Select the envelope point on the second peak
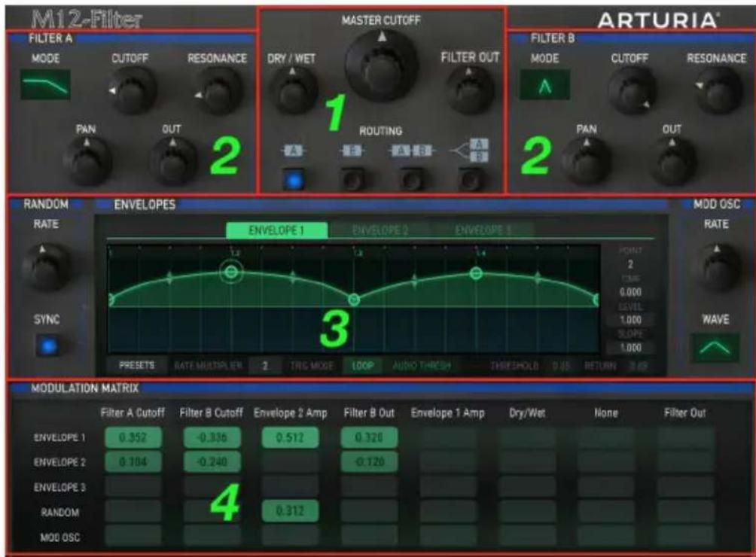 pyautogui.click(x=476, y=274)
